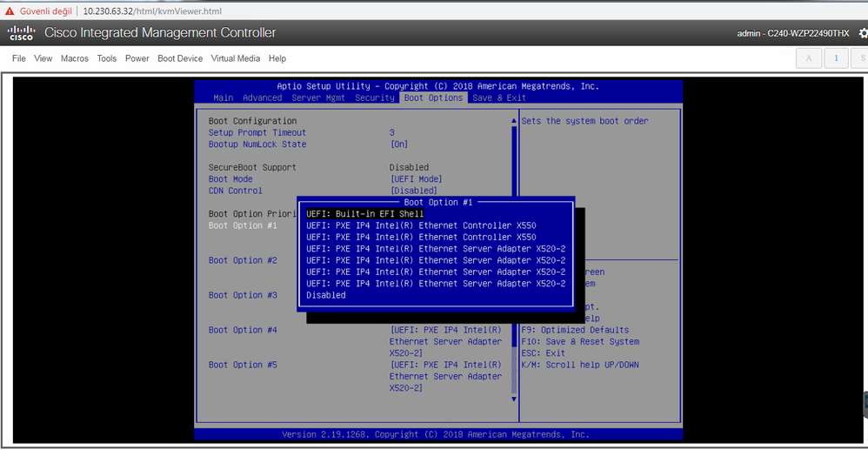Click the Cisco logo in the header
The image size is (868, 450).
coord(21,33)
